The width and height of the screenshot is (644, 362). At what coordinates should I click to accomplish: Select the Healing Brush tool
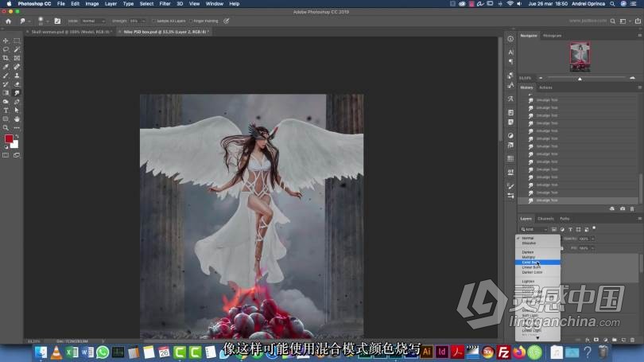(17, 67)
